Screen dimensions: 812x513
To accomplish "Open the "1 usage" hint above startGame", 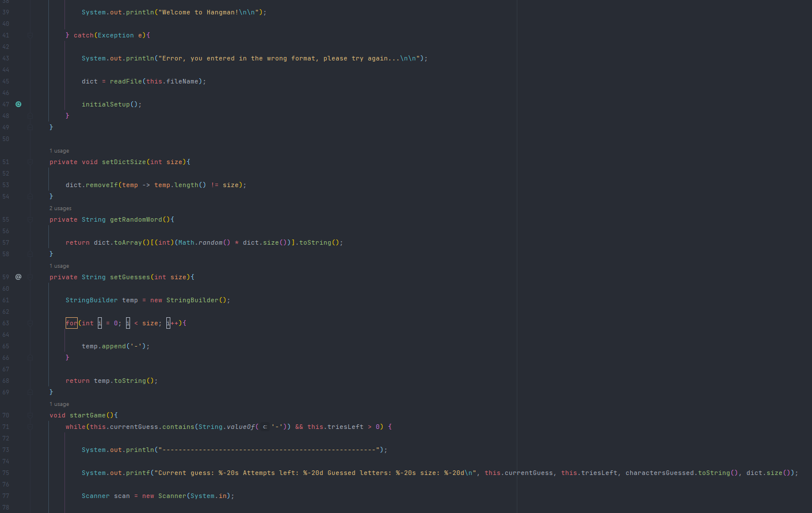I will [x=59, y=404].
